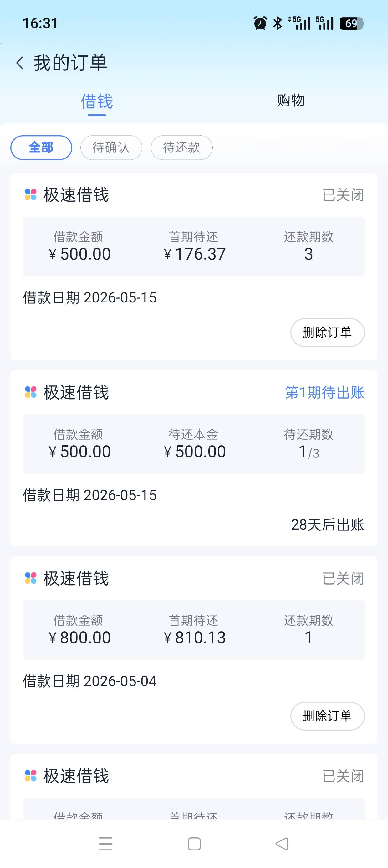Viewport: 388px width, 868px height.
Task: Tap the alarm clock icon in status bar
Action: 260,23
